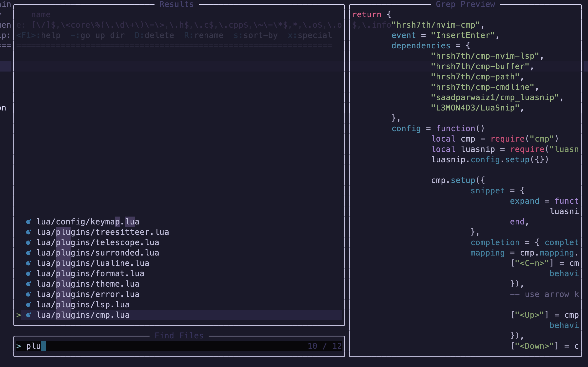588x367 pixels.
Task: Click the Lua icon beside telescope.lua
Action: pyautogui.click(x=29, y=242)
